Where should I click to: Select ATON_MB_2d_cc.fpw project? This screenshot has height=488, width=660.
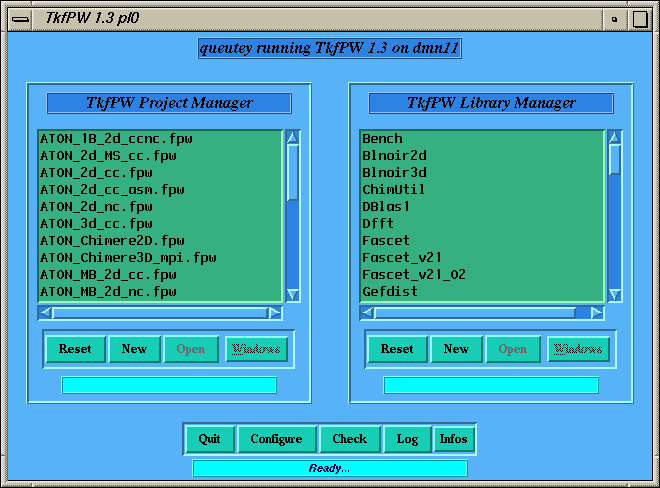[x=160, y=275]
